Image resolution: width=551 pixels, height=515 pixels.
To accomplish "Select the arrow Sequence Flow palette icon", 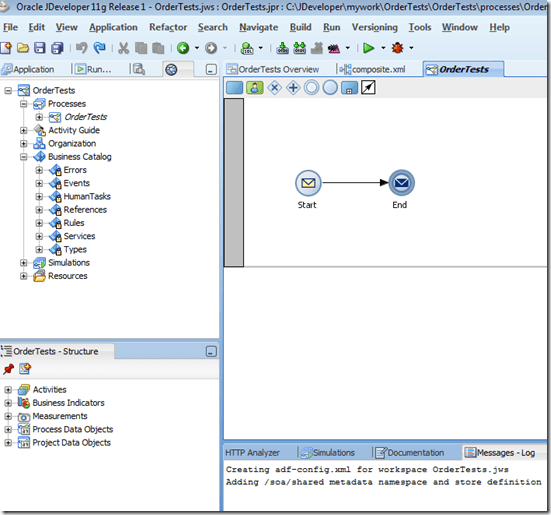I will click(x=368, y=87).
